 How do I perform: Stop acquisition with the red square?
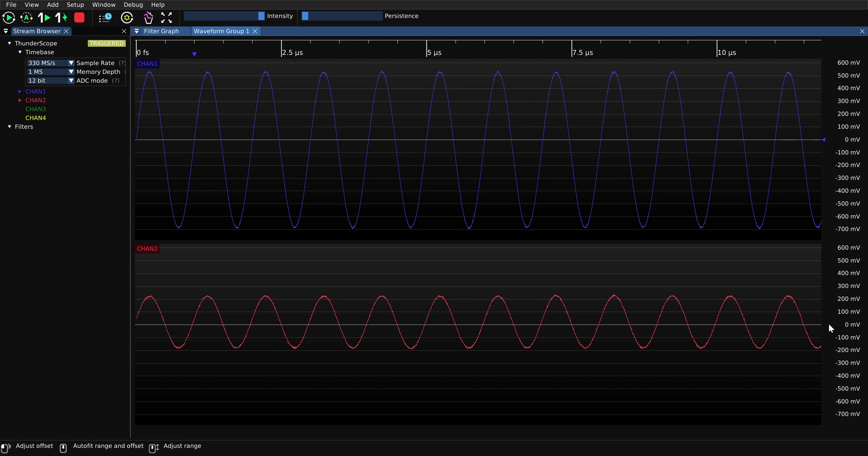[79, 18]
